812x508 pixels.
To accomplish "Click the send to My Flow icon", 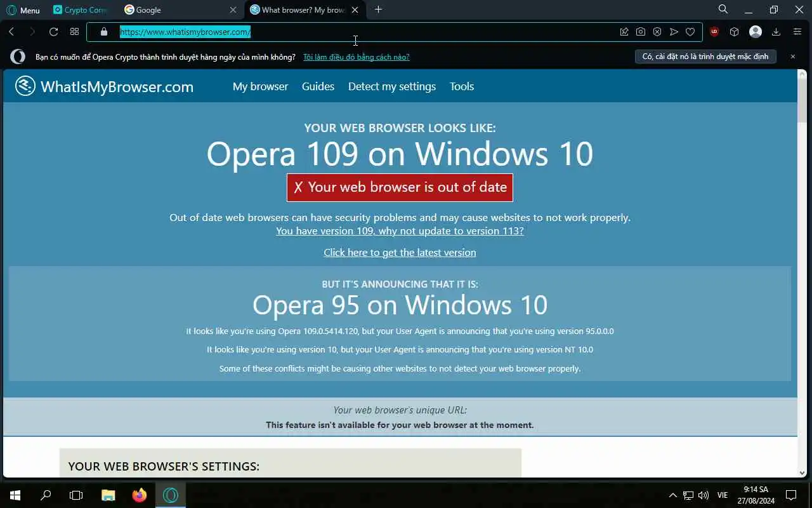I will click(x=674, y=32).
